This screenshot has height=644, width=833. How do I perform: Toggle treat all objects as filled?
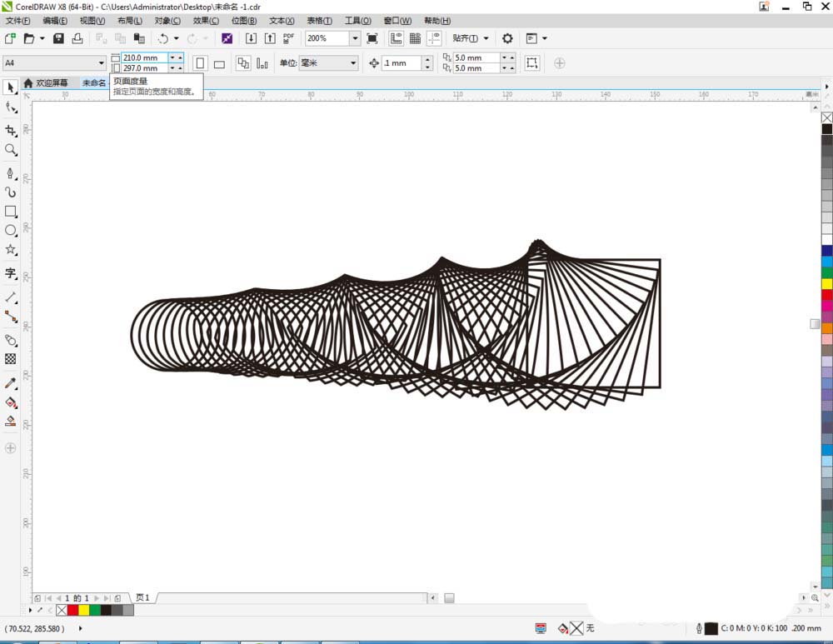531,62
